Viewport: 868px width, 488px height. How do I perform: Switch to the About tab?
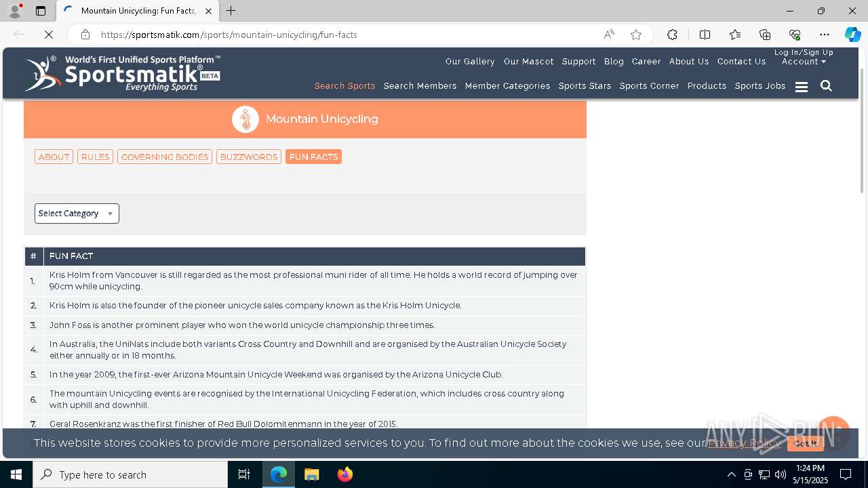(54, 157)
